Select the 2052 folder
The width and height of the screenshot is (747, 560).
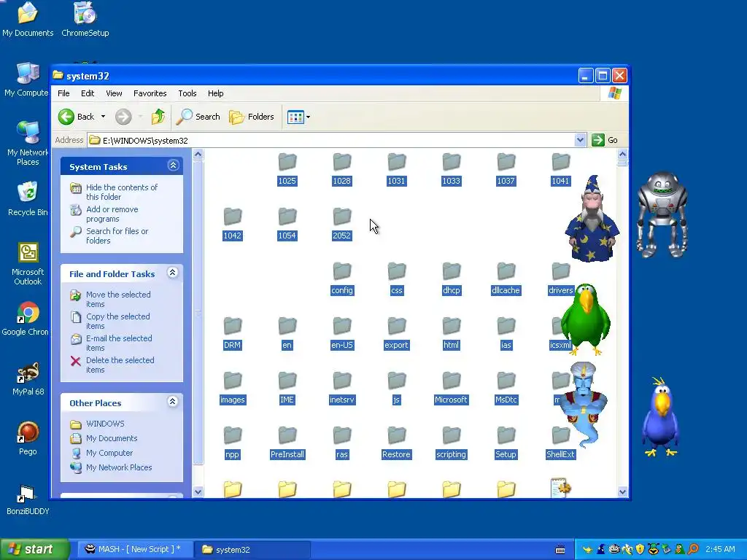coord(342,224)
